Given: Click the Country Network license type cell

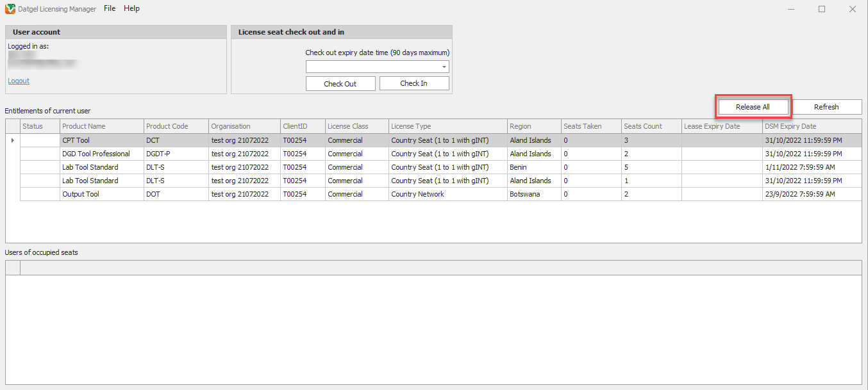Looking at the screenshot, I should point(447,194).
